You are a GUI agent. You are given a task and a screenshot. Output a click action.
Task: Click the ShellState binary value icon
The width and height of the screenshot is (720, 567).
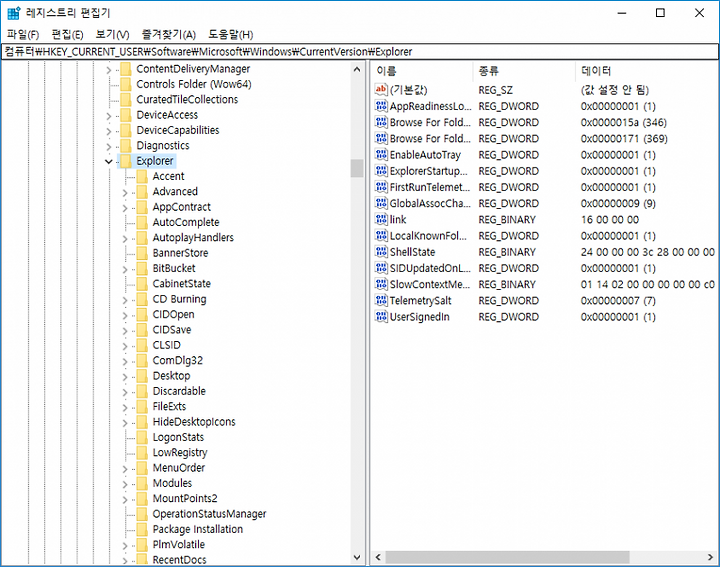point(381,252)
